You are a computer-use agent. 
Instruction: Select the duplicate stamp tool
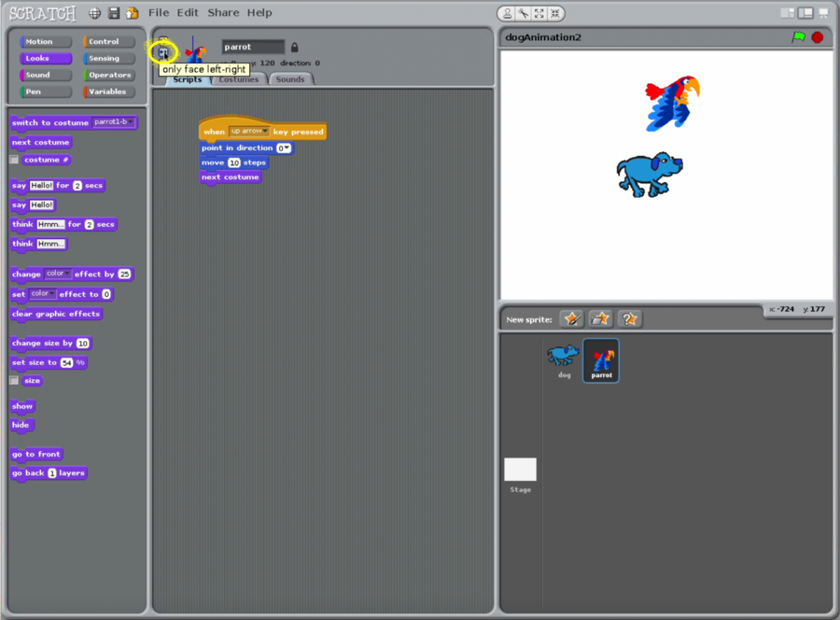click(x=508, y=14)
